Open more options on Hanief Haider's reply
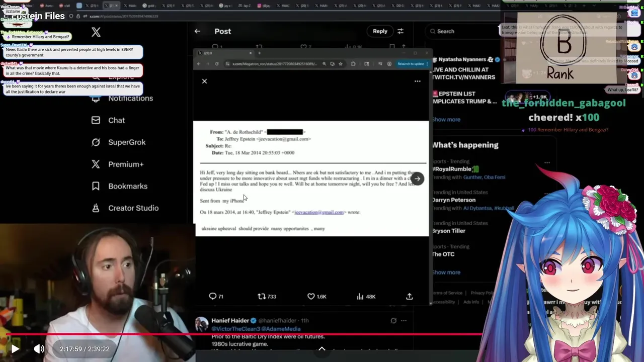 click(404, 320)
